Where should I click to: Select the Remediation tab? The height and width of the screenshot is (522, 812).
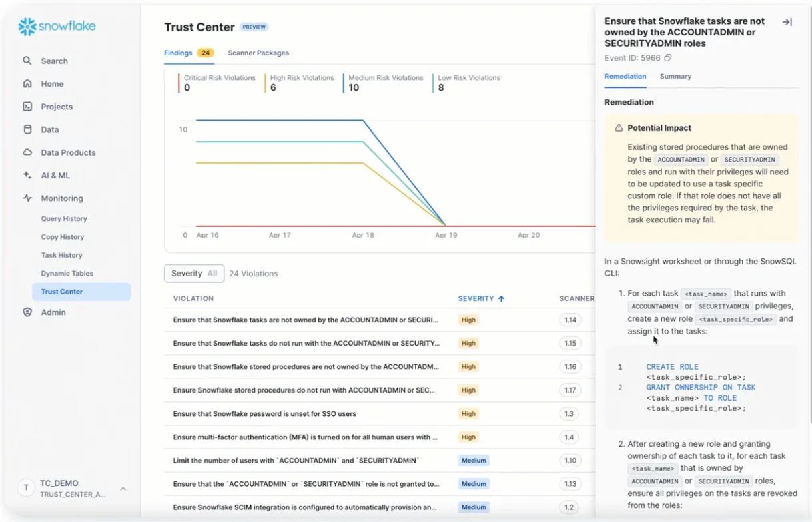pyautogui.click(x=625, y=76)
